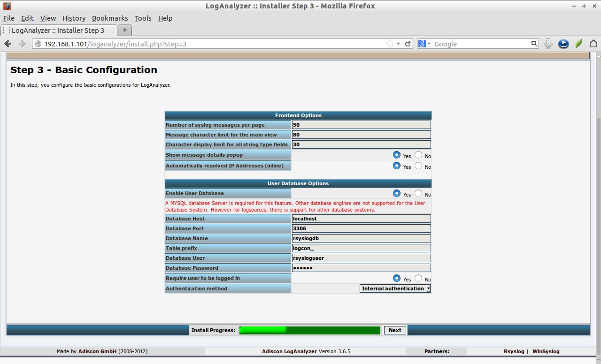Select Yes for Require user to be logged in
The height and width of the screenshot is (364, 601).
click(397, 278)
